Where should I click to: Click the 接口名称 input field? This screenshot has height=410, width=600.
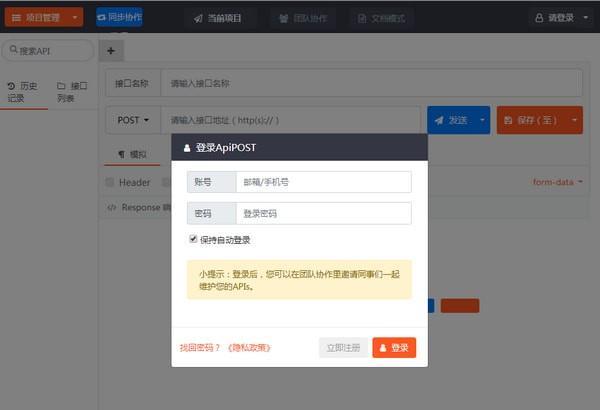coord(371,83)
